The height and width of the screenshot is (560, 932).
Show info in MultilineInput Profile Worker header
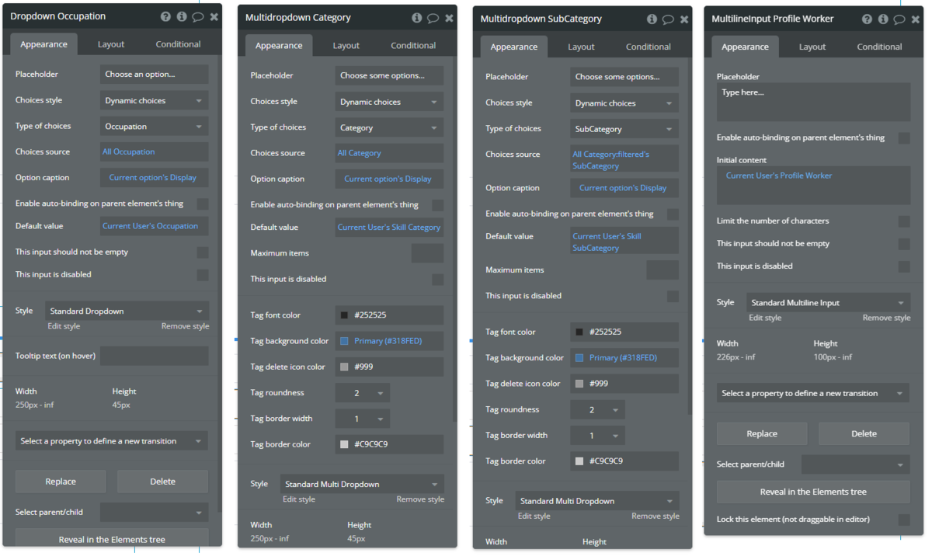[883, 19]
